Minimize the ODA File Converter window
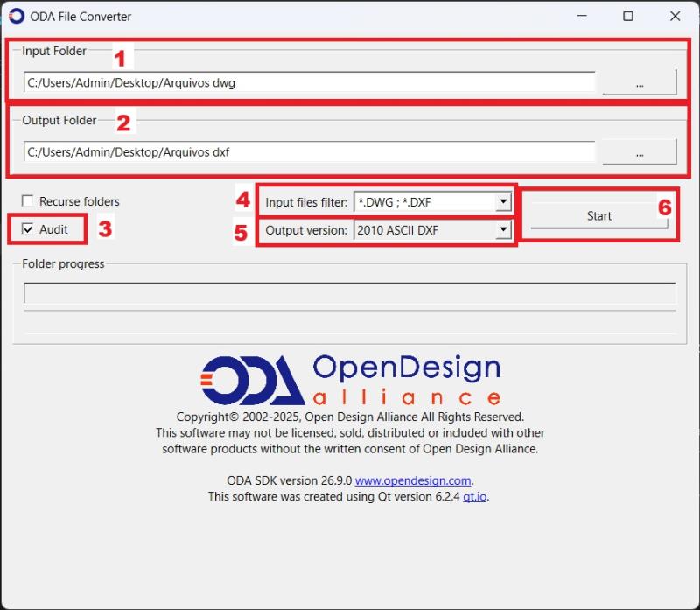700x610 pixels. tap(580, 16)
